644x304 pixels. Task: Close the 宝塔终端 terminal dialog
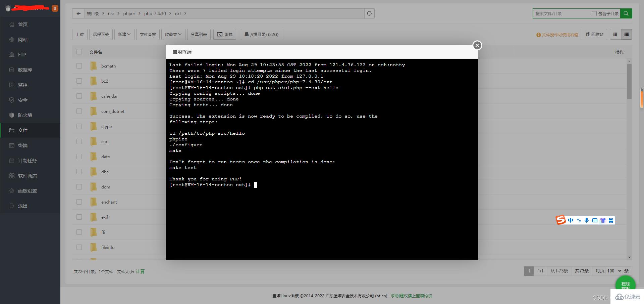[477, 45]
